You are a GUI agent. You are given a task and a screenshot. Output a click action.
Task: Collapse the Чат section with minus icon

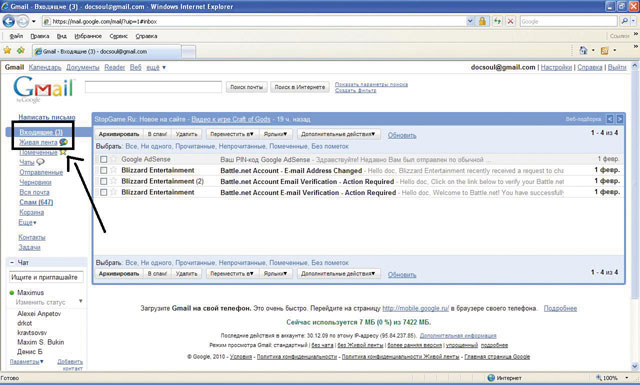pos(12,263)
